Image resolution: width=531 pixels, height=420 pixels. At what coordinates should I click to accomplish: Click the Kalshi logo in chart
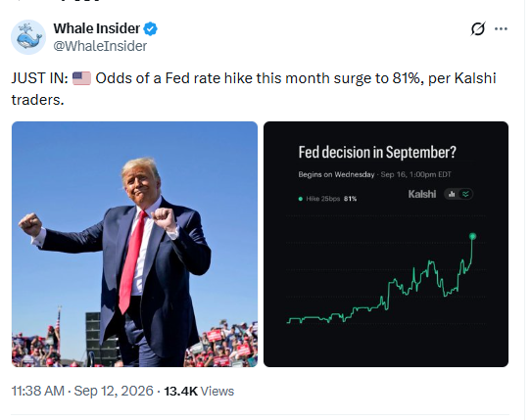tap(421, 194)
